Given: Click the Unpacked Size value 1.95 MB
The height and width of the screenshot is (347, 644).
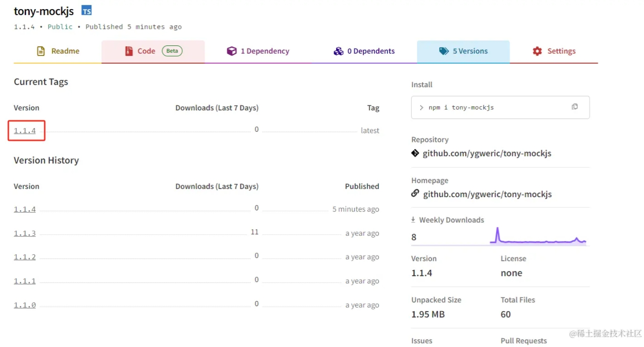Looking at the screenshot, I should click(x=428, y=314).
